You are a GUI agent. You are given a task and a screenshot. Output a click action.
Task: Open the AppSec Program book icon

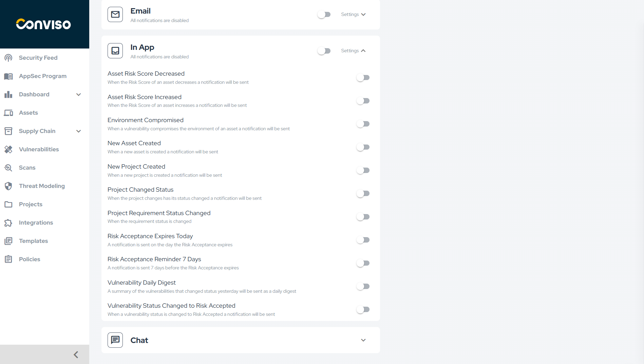pos(8,76)
